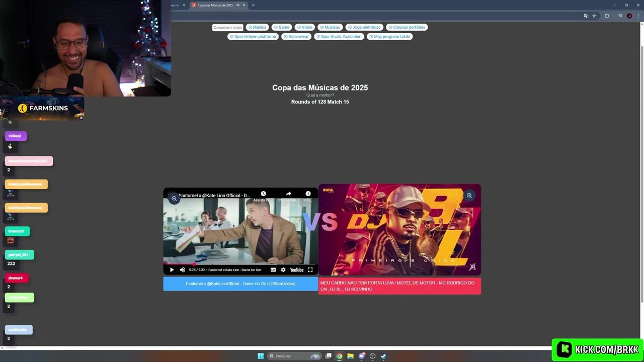Share the video using arrow icon
Viewport: 644px width, 362px height.
pos(288,194)
